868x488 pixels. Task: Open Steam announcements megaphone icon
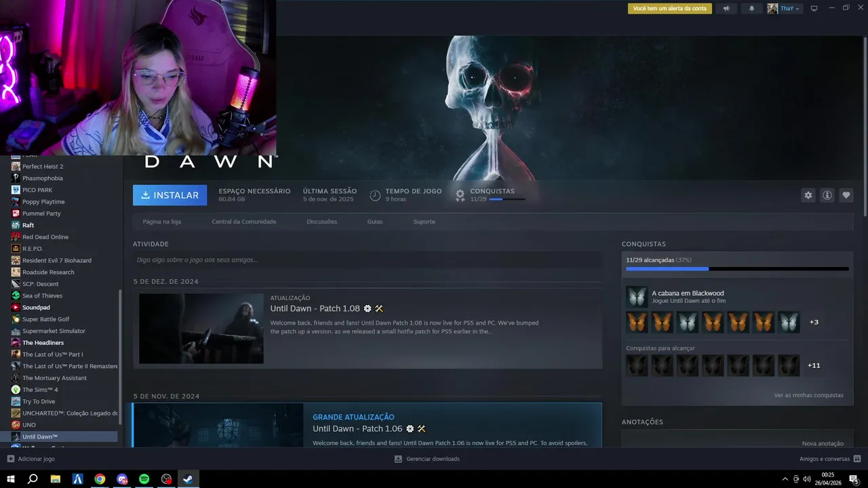click(x=726, y=9)
